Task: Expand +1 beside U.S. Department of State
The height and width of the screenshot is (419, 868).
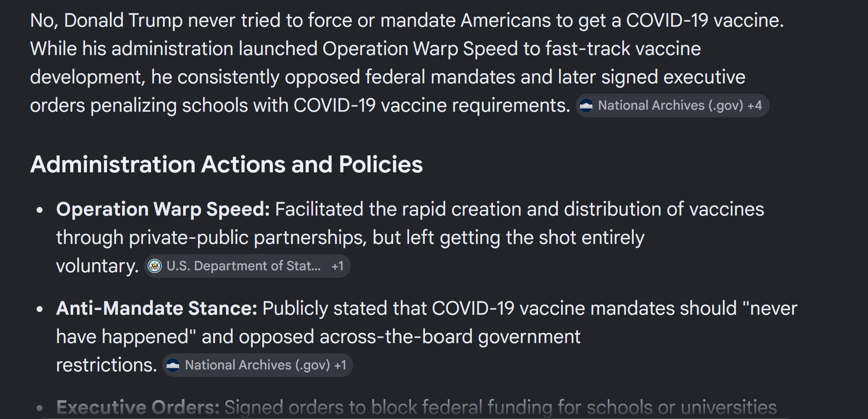Action: [338, 266]
